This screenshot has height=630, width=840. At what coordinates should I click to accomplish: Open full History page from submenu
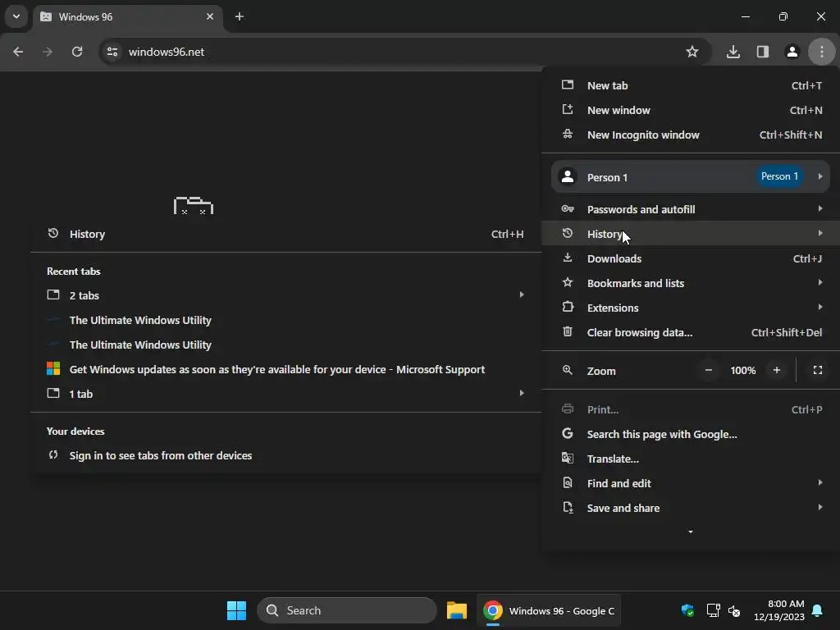pos(285,234)
